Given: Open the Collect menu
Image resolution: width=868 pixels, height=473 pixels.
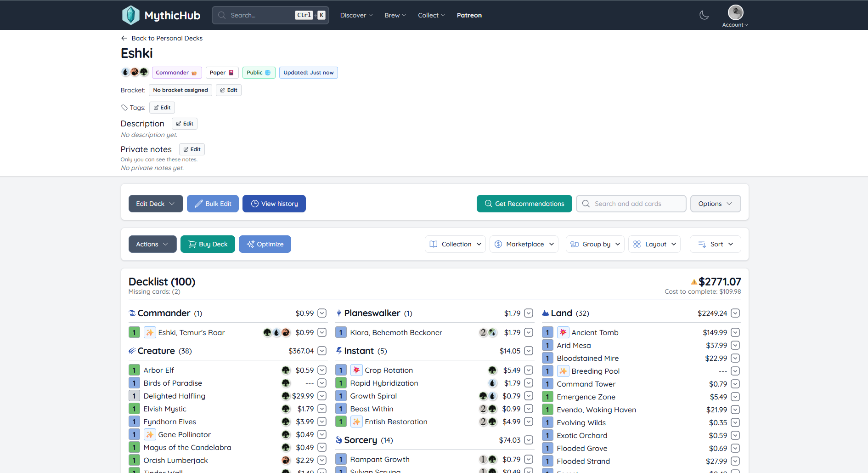Looking at the screenshot, I should pos(431,15).
